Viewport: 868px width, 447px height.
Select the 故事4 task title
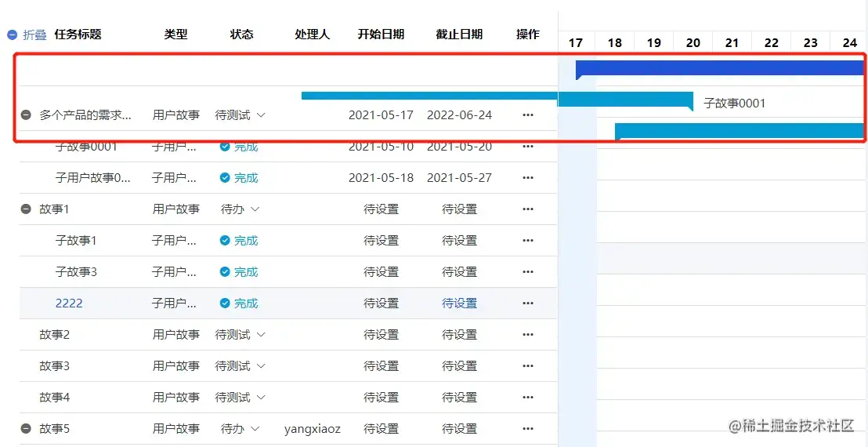point(54,397)
